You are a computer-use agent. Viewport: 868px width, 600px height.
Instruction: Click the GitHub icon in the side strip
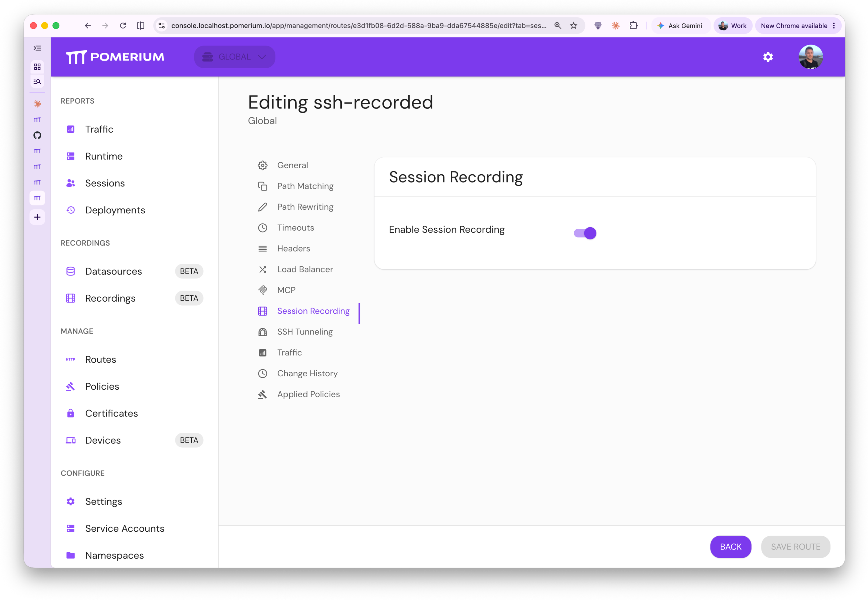pyautogui.click(x=37, y=135)
